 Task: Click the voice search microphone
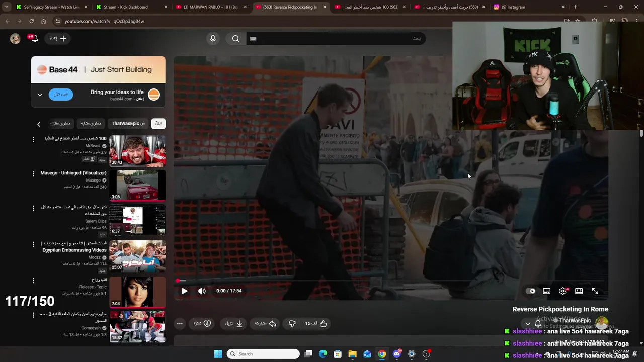(x=213, y=38)
